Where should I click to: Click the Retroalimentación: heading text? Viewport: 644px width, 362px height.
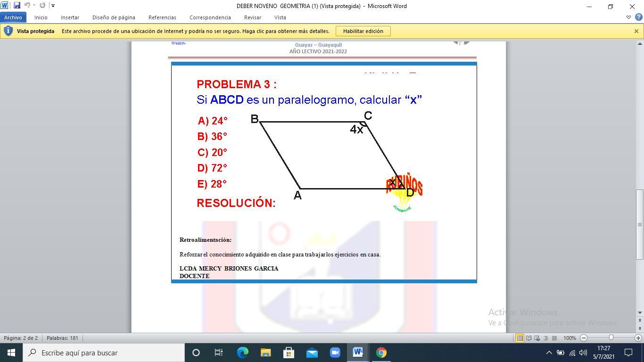pos(206,240)
